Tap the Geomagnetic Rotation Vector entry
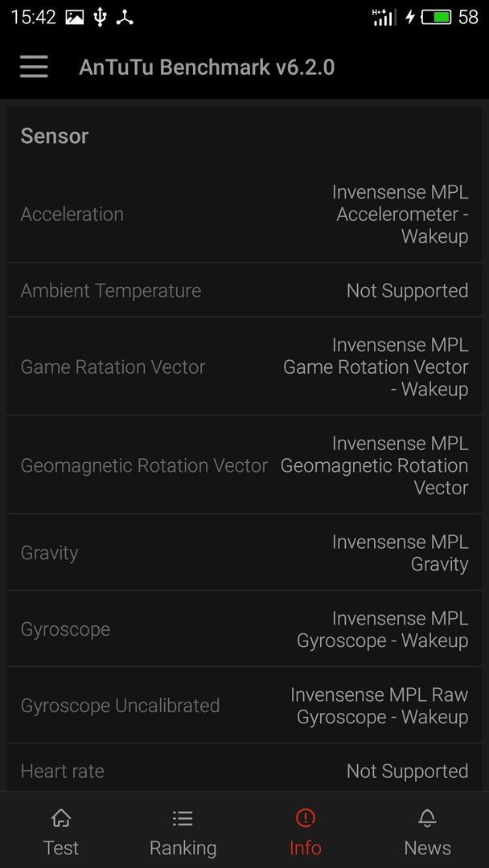489x868 pixels. (244, 465)
